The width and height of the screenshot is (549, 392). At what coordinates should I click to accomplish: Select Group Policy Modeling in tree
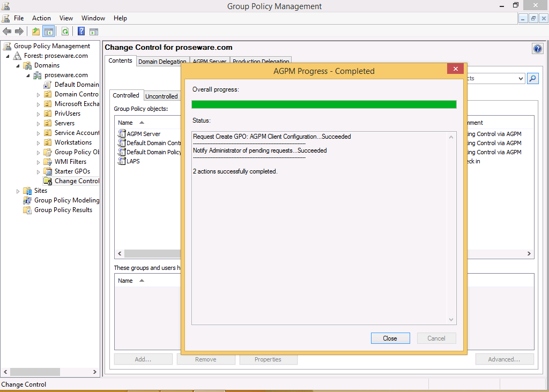(66, 200)
